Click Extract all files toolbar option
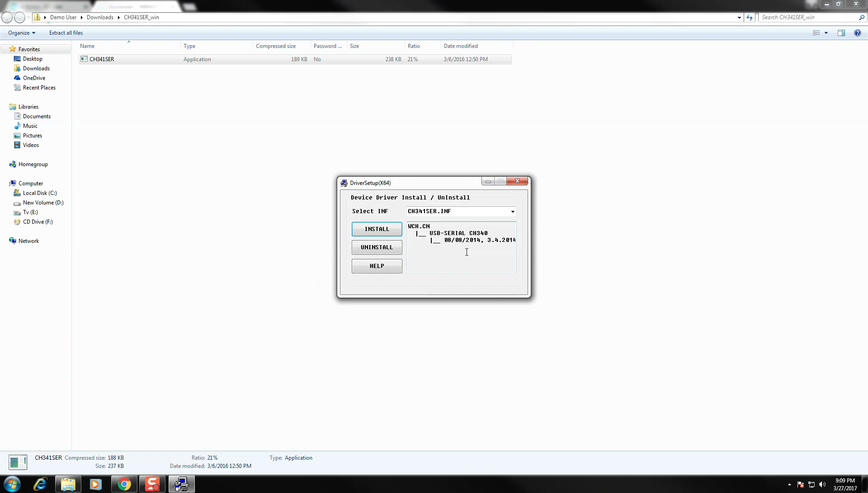 pyautogui.click(x=66, y=33)
